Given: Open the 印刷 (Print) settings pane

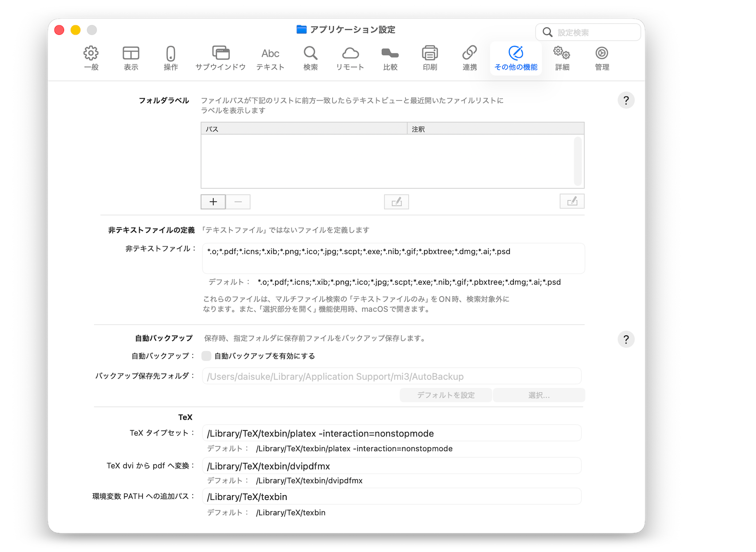Looking at the screenshot, I should pos(430,58).
